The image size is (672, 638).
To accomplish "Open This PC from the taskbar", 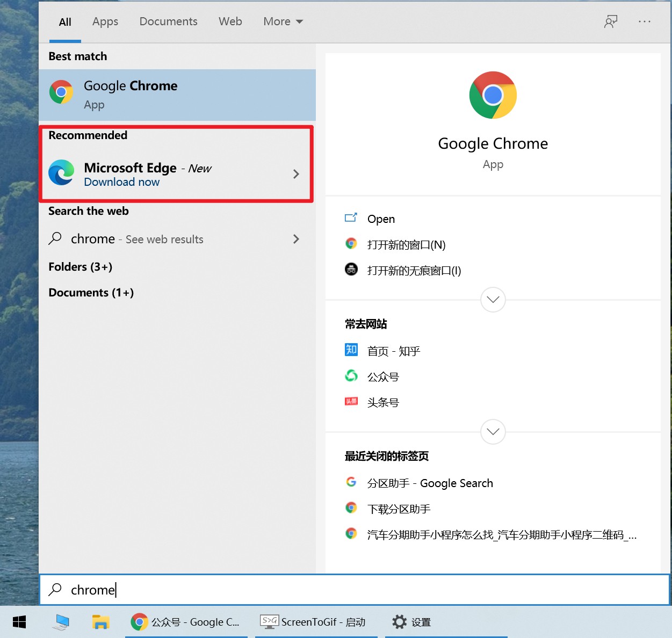I will 61,622.
